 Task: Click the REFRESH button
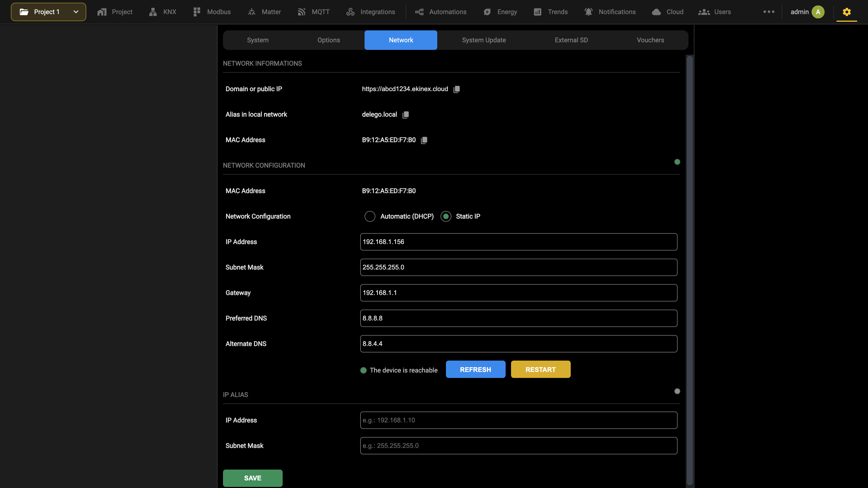click(476, 370)
